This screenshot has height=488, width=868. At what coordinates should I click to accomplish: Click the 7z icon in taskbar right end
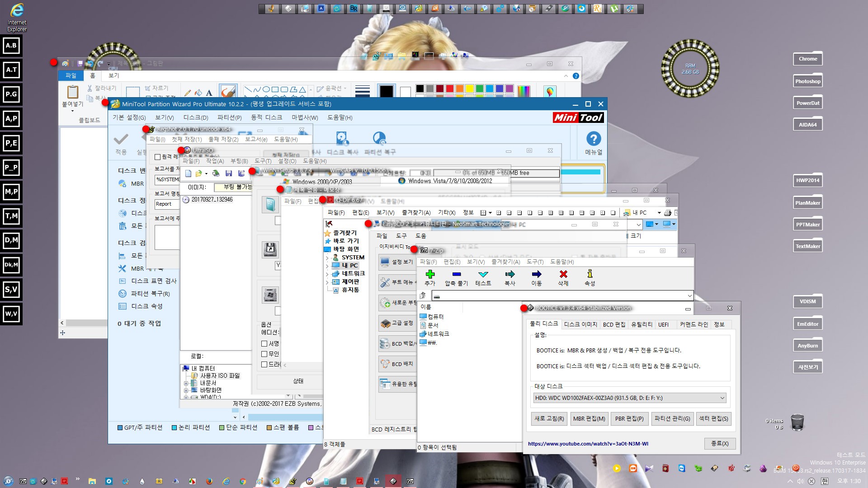(x=410, y=481)
